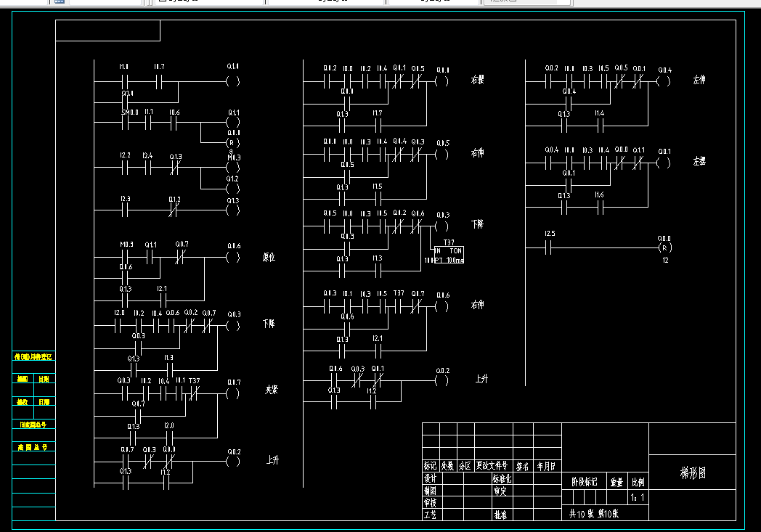Select the 签名 header cell

coord(522,467)
